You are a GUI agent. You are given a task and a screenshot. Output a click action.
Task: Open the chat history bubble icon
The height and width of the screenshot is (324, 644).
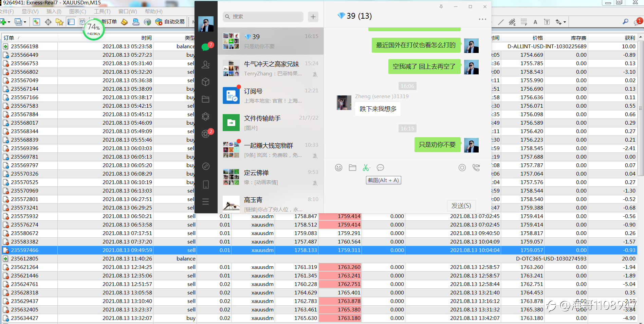[x=381, y=167]
